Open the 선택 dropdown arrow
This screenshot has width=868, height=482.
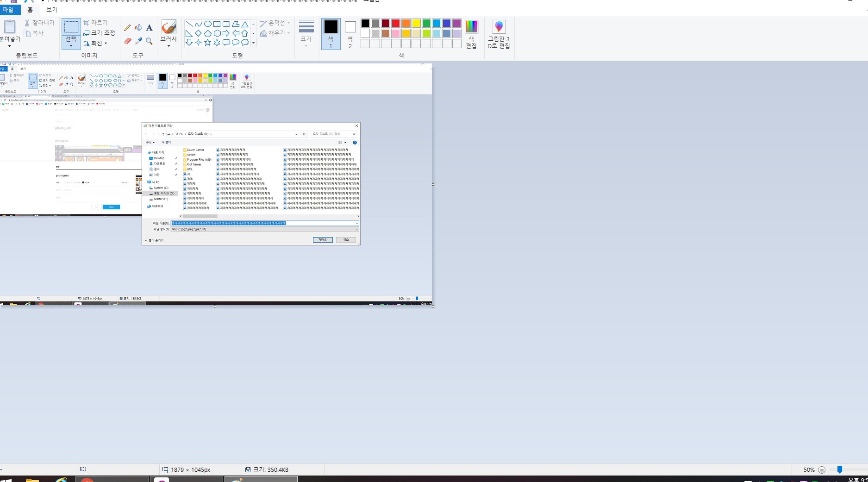[71, 46]
